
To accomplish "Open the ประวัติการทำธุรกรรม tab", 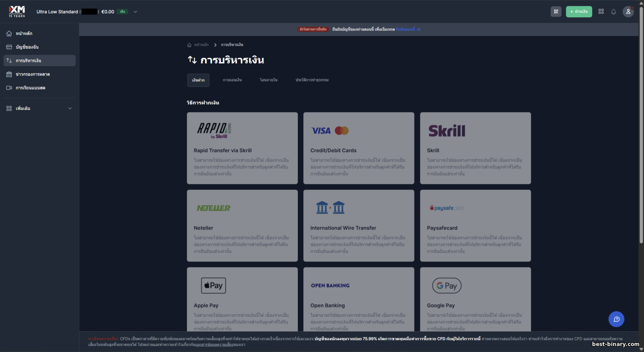I will 312,80.
